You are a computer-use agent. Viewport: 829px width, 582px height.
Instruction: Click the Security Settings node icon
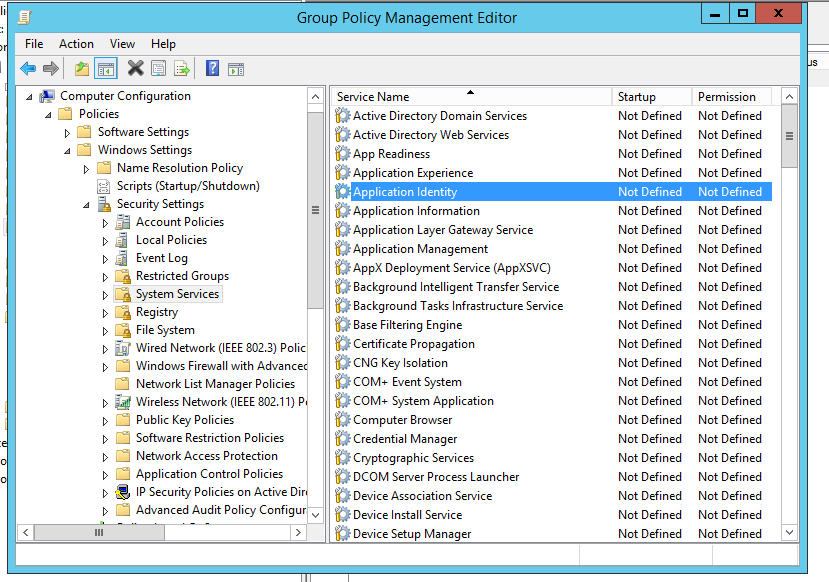point(104,204)
